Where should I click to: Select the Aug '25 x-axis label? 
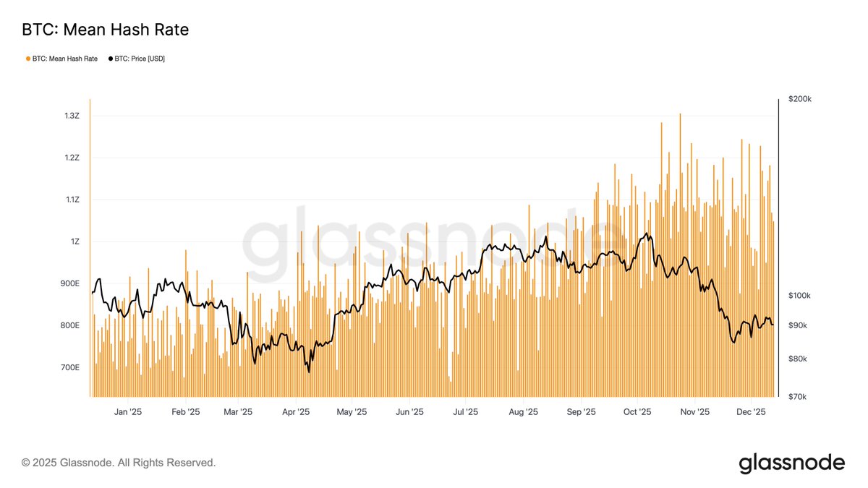523,412
